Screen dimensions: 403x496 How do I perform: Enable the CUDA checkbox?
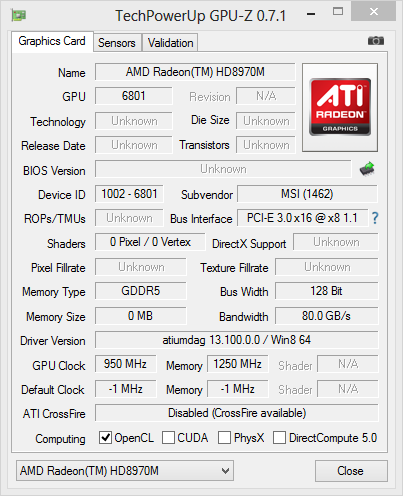(x=168, y=438)
